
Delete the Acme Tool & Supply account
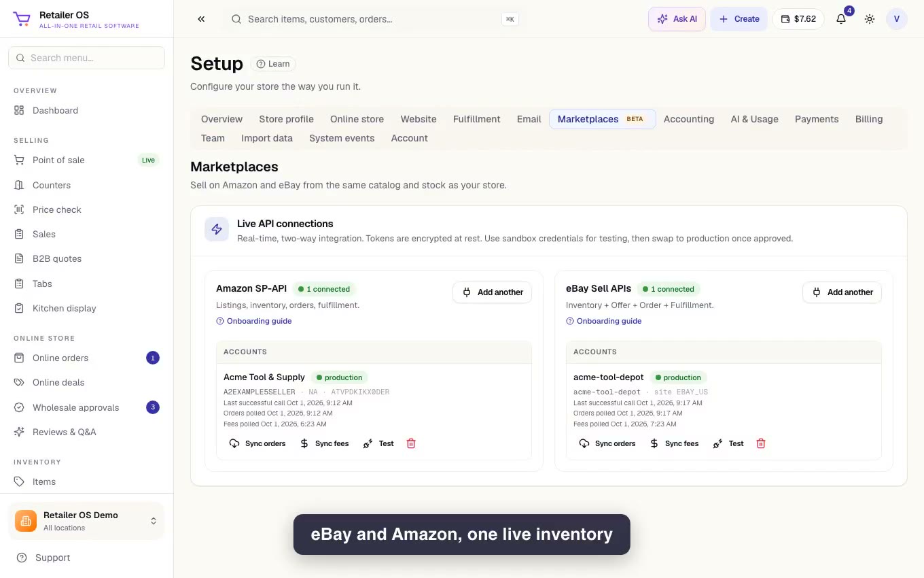click(411, 443)
